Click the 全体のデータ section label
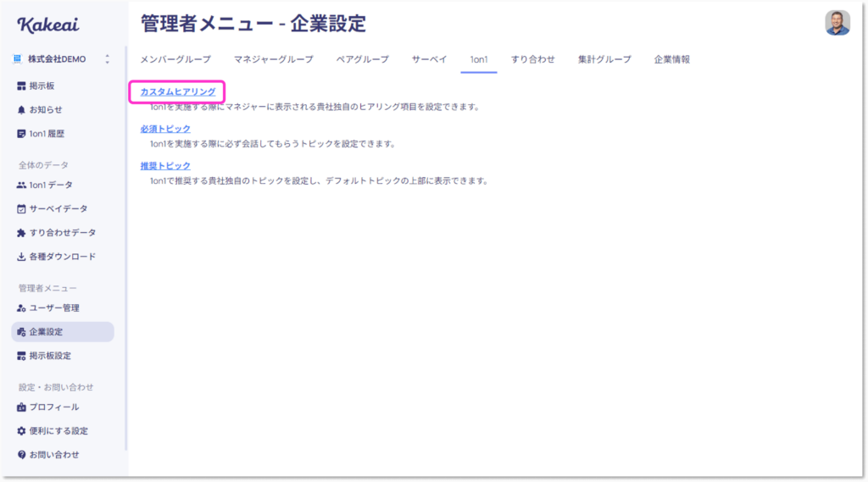This screenshot has height=482, width=868. coord(43,165)
